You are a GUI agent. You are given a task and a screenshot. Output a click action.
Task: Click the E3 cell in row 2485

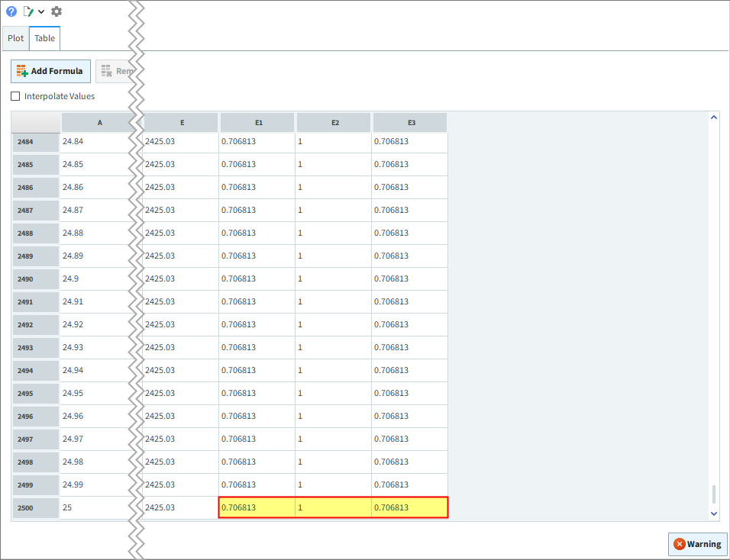[410, 164]
